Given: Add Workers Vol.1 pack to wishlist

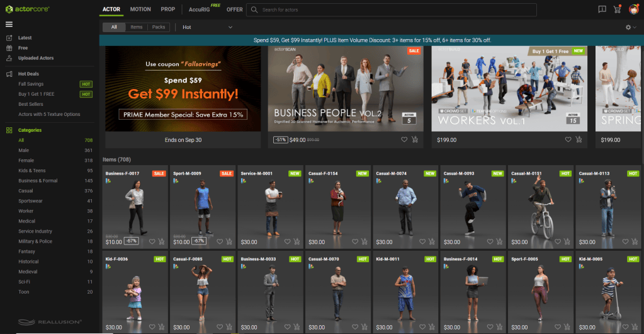Looking at the screenshot, I should pyautogui.click(x=568, y=139).
